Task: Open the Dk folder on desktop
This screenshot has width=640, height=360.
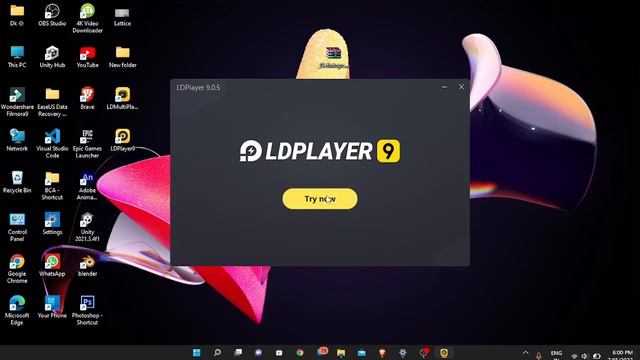Action: click(17, 16)
